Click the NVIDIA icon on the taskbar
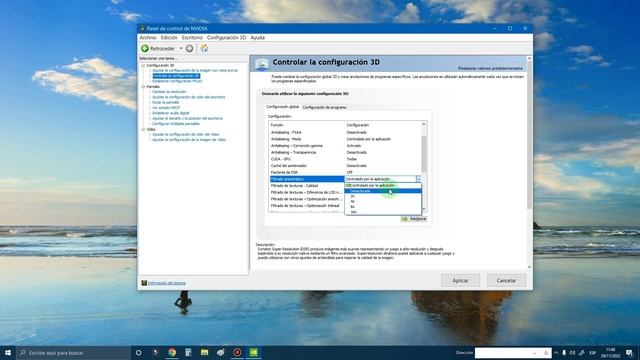 pos(253,353)
